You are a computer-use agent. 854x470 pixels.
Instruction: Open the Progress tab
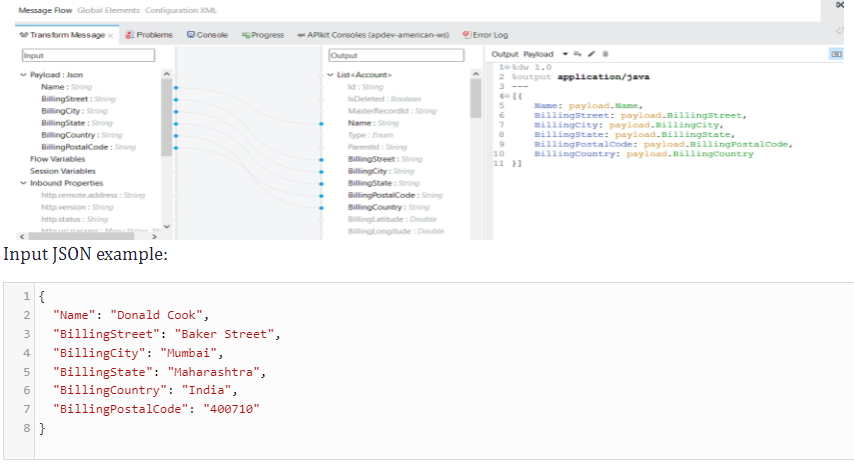(x=263, y=35)
